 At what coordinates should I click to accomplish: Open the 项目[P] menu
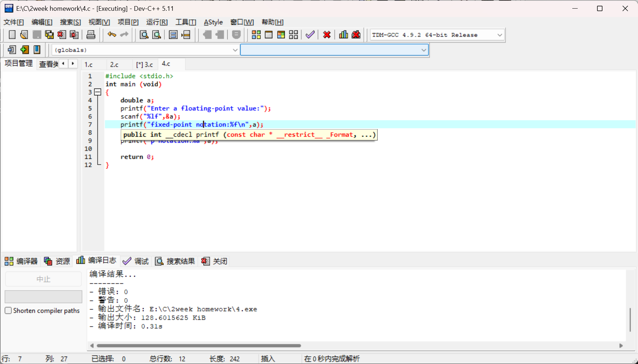[x=128, y=22]
